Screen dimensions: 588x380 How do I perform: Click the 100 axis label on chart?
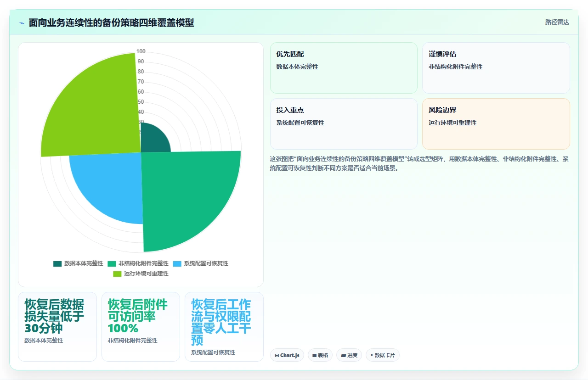[141, 51]
